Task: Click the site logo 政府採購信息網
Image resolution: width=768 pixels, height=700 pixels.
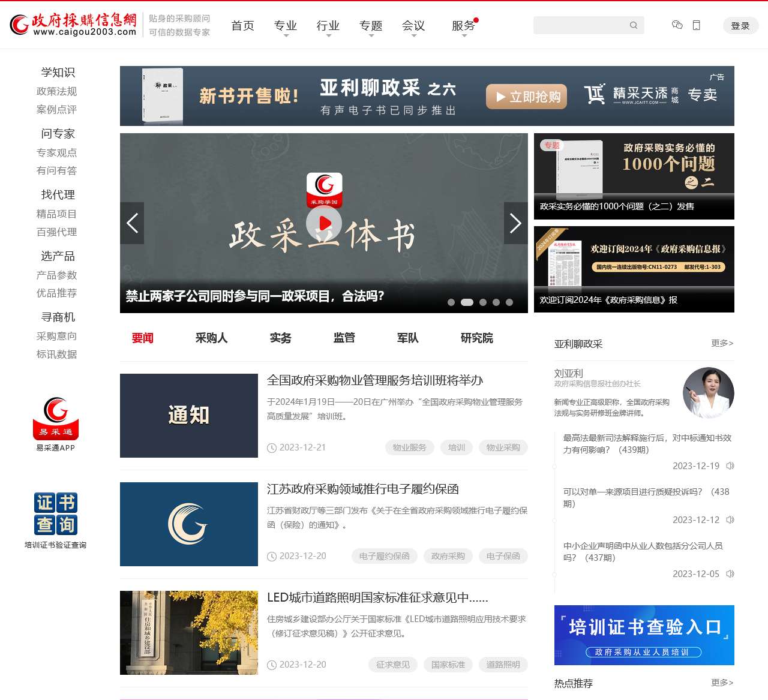Action: click(73, 25)
